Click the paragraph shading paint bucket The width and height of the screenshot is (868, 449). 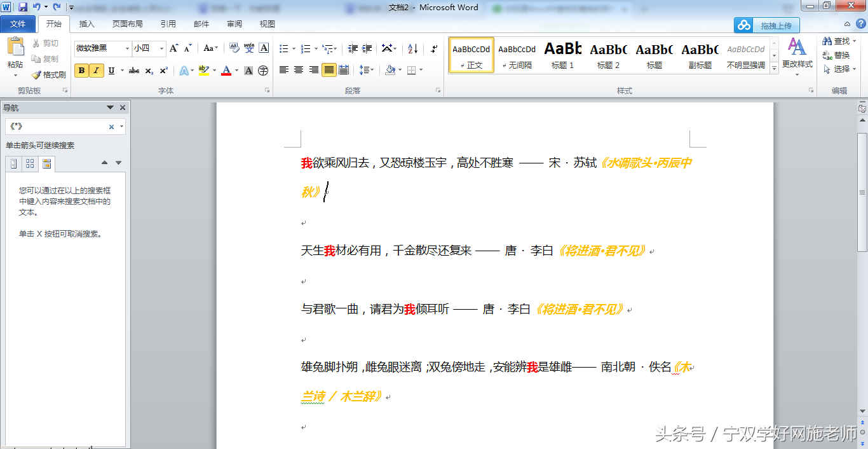[390, 70]
